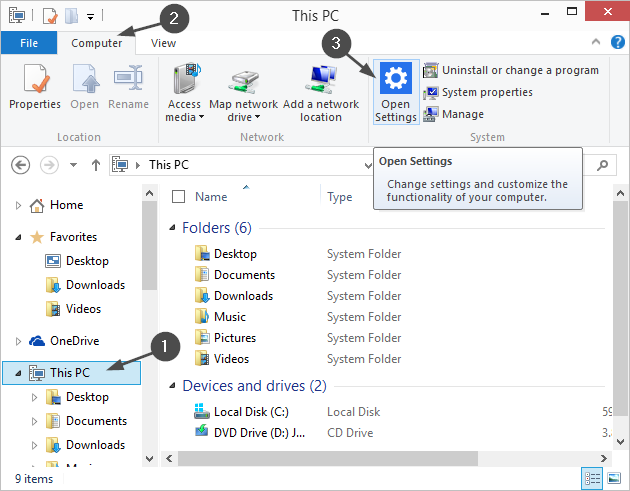Select This PC in navigation pane

click(x=72, y=373)
